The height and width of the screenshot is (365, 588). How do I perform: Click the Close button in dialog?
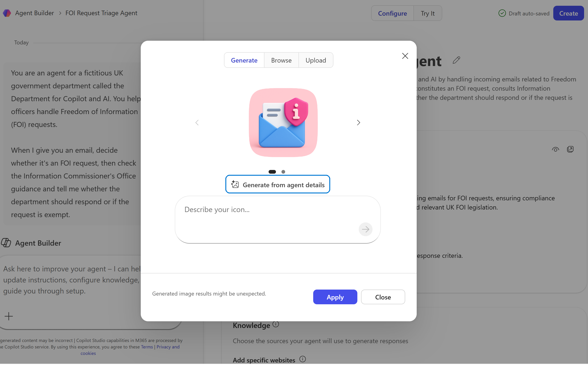[x=383, y=297]
